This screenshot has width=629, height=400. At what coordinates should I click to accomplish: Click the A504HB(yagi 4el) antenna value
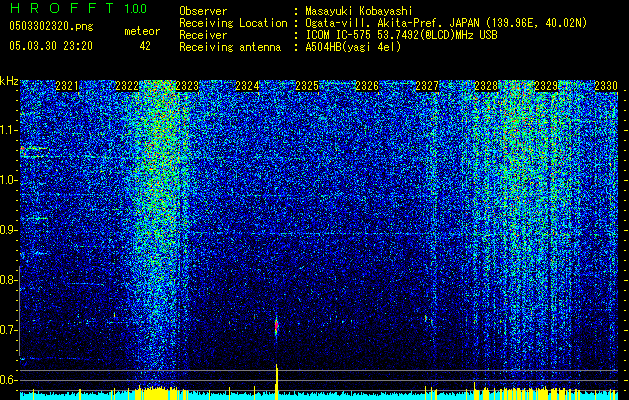click(353, 47)
